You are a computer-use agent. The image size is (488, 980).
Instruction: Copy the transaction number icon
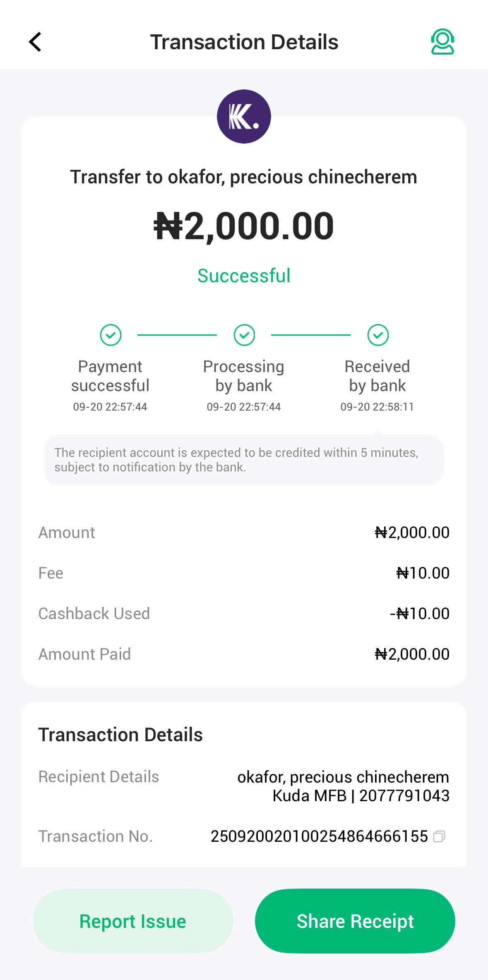pos(439,836)
